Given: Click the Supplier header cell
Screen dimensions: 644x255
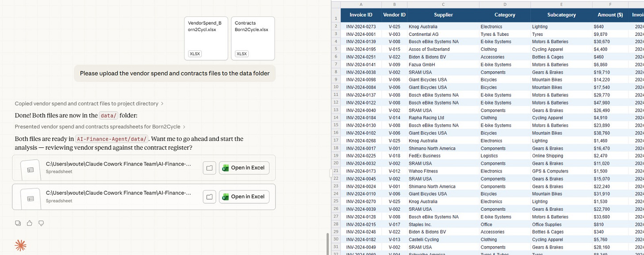Looking at the screenshot, I should click(x=443, y=15).
